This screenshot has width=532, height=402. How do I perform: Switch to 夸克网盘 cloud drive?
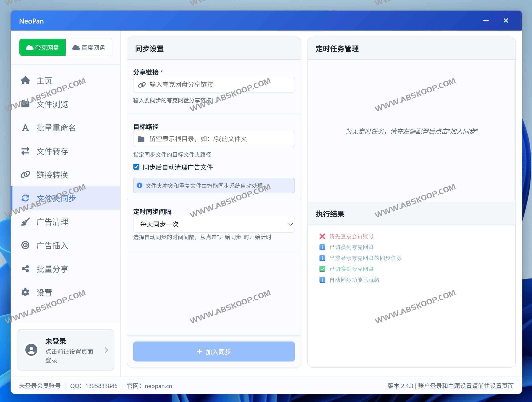pos(43,47)
